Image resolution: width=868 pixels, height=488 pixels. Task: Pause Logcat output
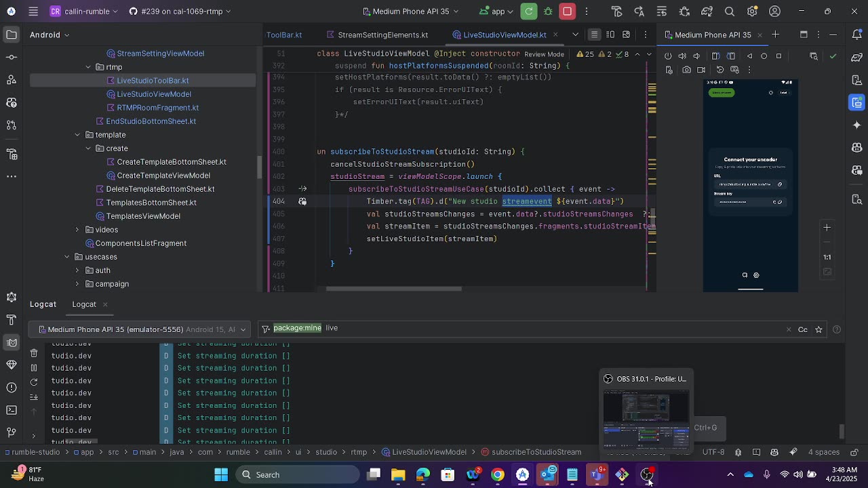(x=34, y=368)
